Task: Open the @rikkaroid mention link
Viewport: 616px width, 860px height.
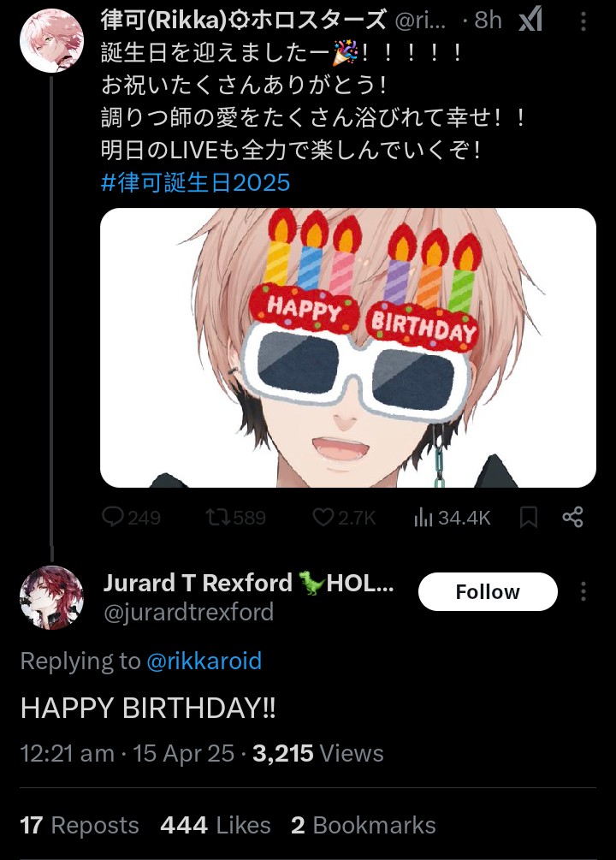Action: pyautogui.click(x=204, y=661)
